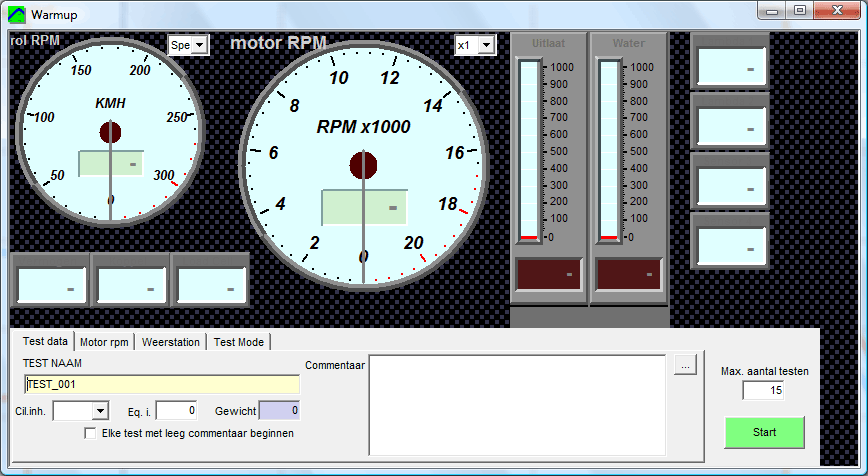Select the Test Mode tab

[239, 342]
